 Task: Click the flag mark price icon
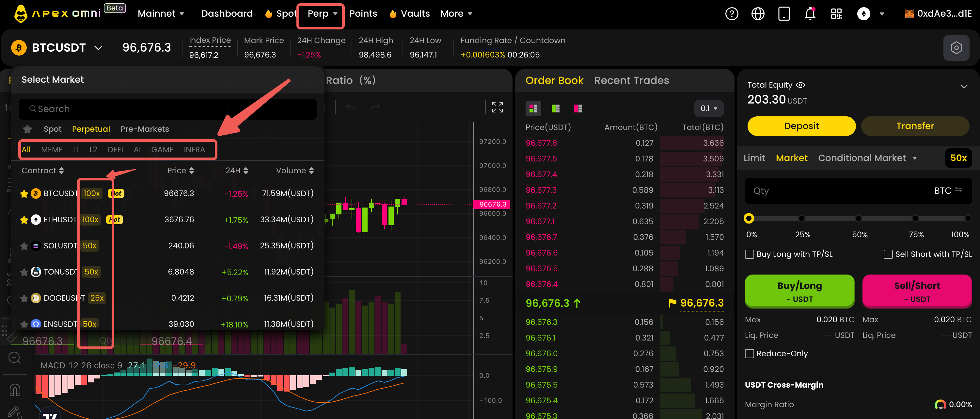pos(672,303)
